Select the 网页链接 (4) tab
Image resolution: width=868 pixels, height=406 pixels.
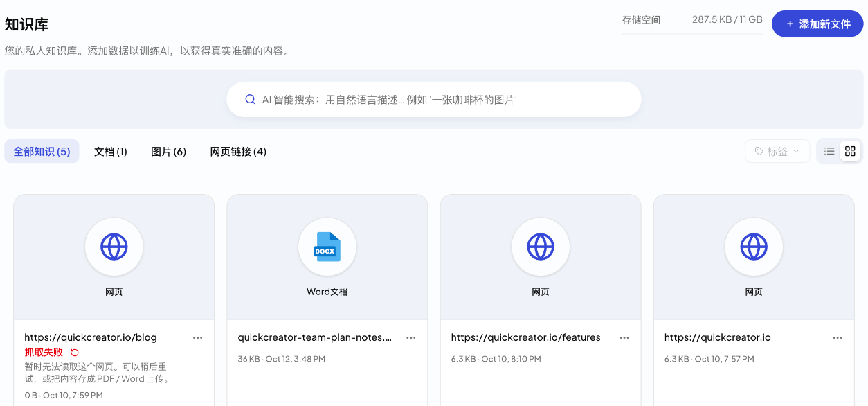(x=238, y=151)
